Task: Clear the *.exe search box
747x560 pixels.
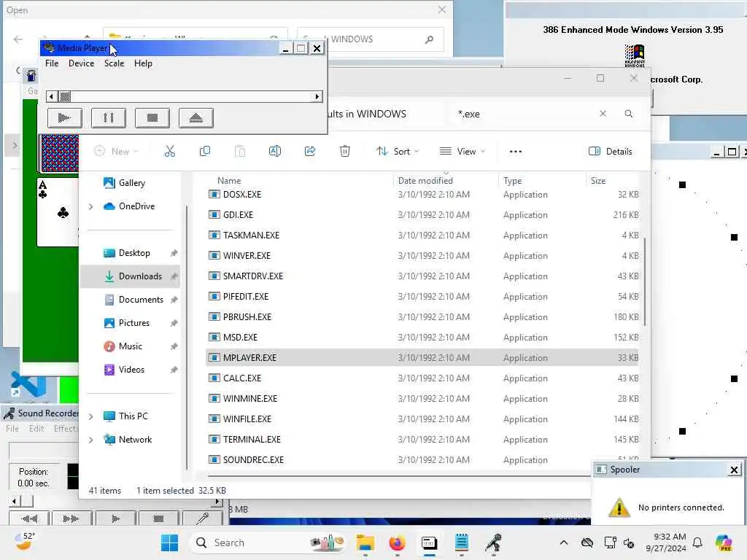Action: 603,114
